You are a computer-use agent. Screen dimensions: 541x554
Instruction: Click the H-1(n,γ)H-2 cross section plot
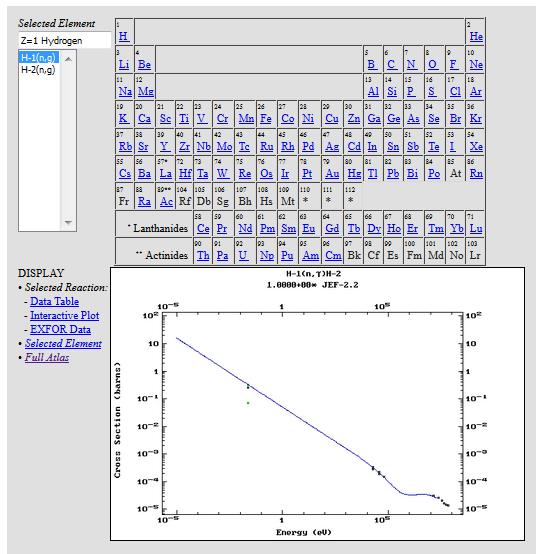tap(317, 404)
